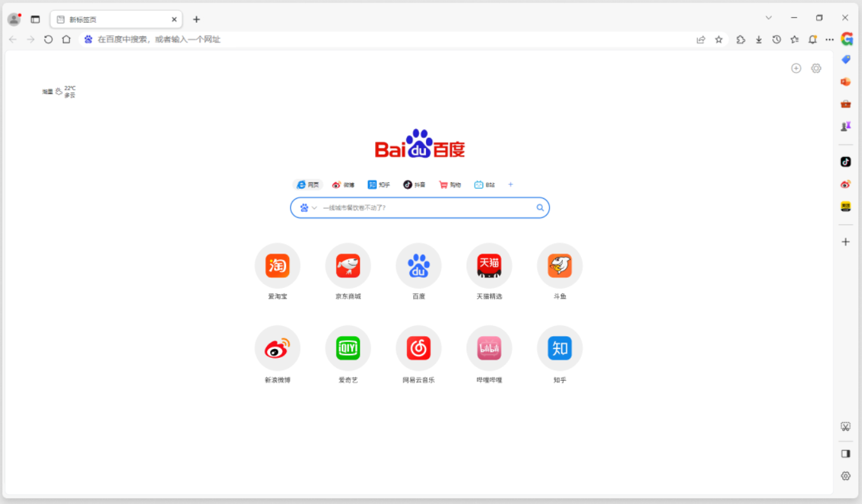Open Weibo icon in the right sidebar
This screenshot has height=504, width=862.
click(845, 184)
